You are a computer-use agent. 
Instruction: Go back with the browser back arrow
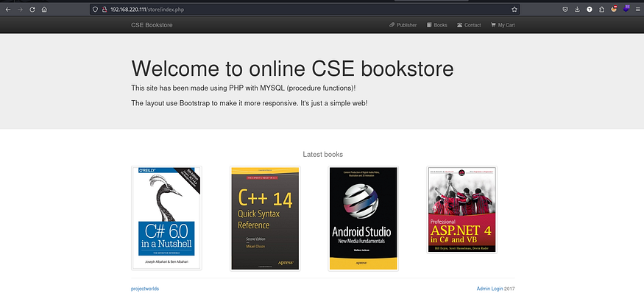8,10
